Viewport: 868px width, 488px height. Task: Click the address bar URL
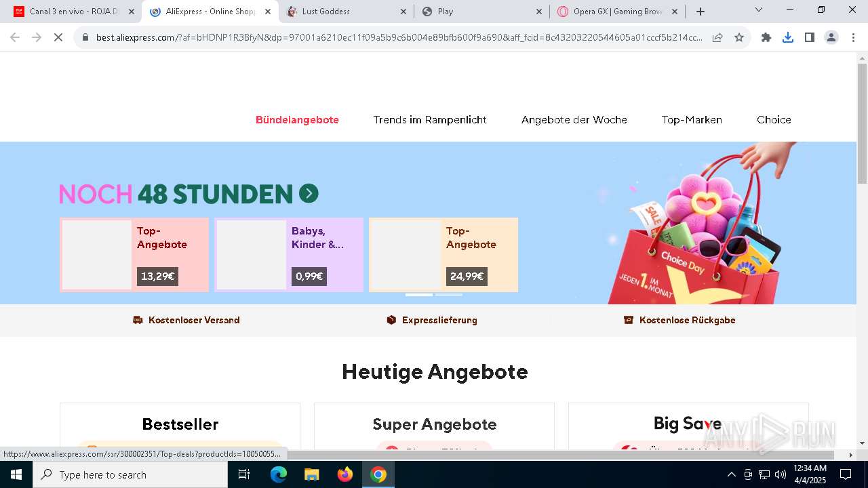click(399, 37)
